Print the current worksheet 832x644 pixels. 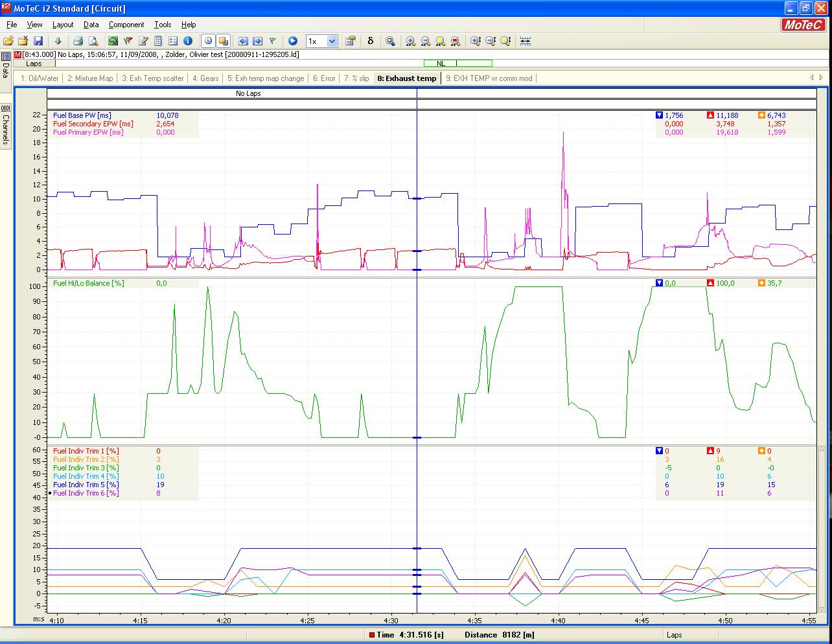(x=78, y=41)
